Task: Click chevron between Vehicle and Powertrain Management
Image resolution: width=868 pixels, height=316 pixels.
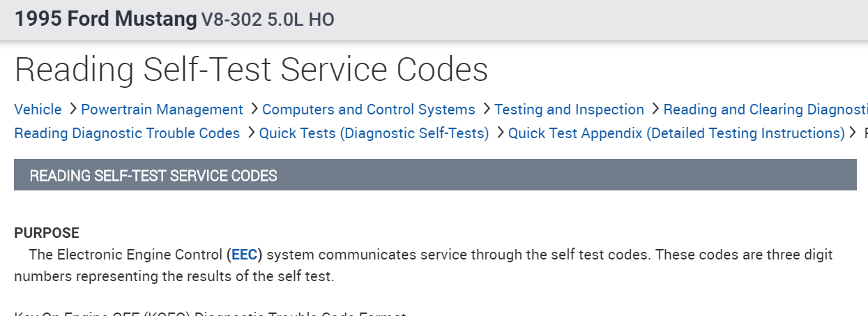Action: point(72,109)
